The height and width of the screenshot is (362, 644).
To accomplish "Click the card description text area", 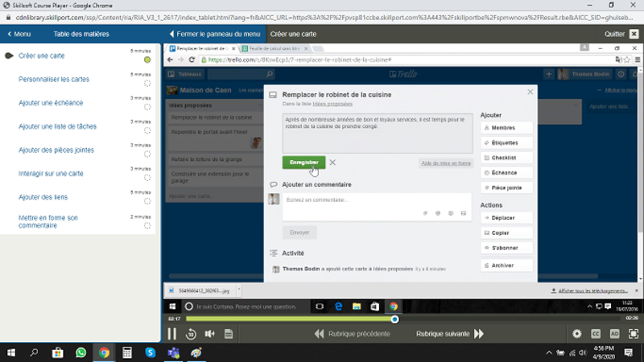I will 378,134.
